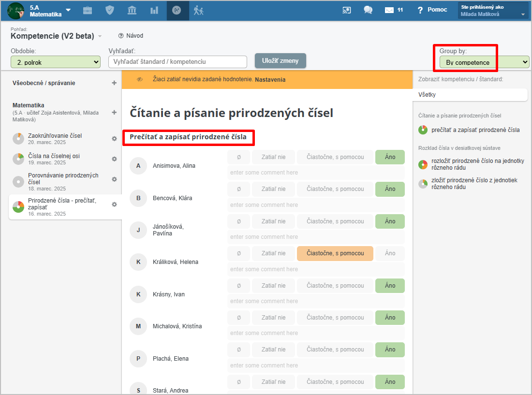Image resolution: width=532 pixels, height=395 pixels.
Task: Expand the Všeobecné / správanie section plus
Action: [x=114, y=83]
